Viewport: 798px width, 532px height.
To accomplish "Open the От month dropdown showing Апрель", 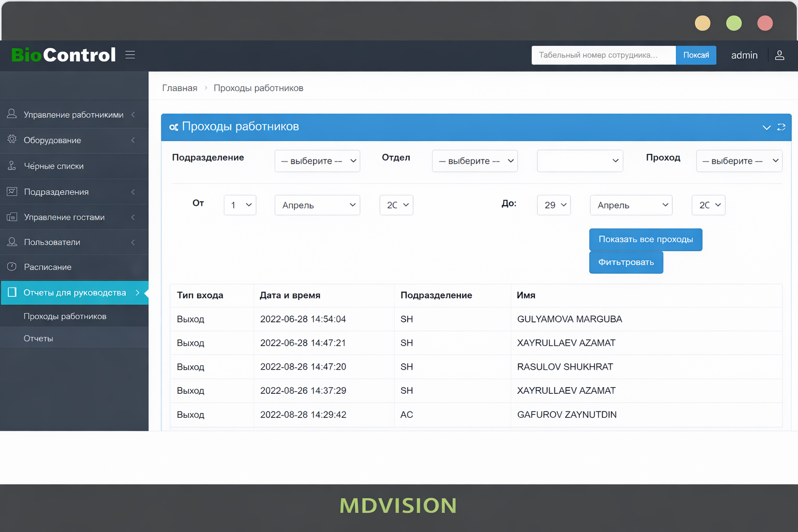I will 317,205.
